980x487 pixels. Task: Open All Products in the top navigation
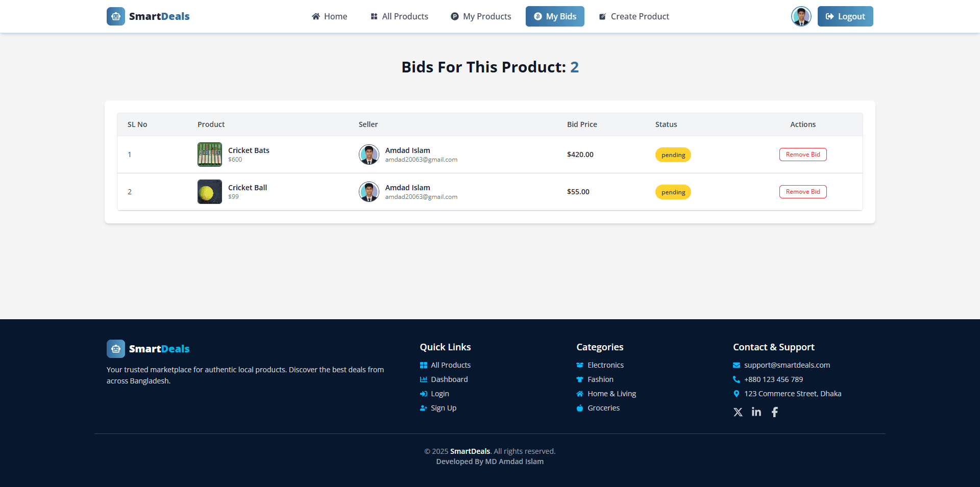coord(399,16)
